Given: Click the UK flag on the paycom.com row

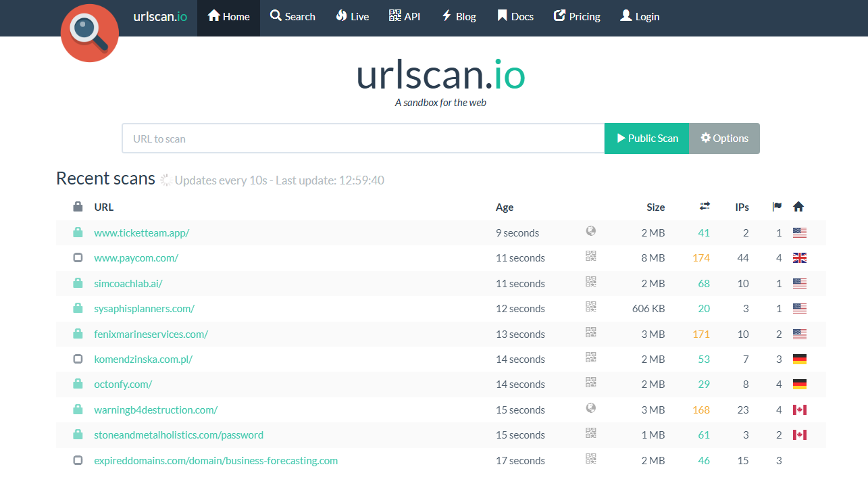Looking at the screenshot, I should point(800,257).
